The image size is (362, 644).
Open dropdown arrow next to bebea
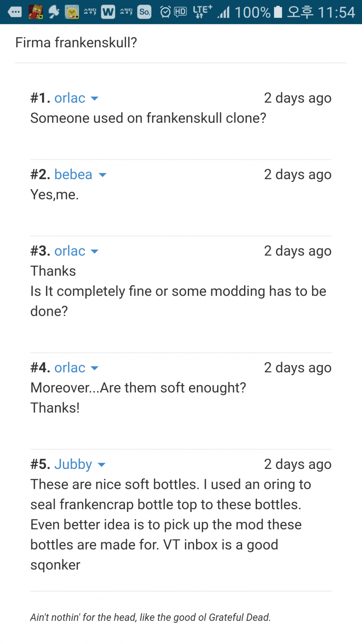102,175
